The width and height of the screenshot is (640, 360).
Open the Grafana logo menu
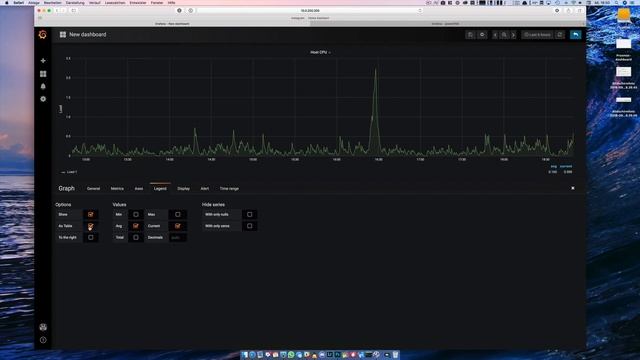click(x=42, y=35)
